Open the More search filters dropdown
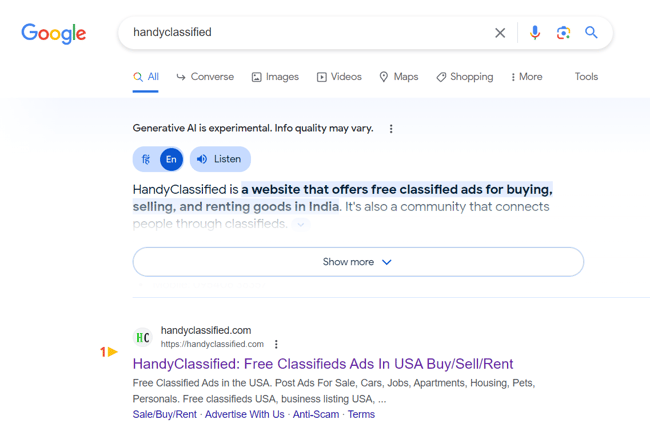This screenshot has width=650, height=443. [526, 77]
